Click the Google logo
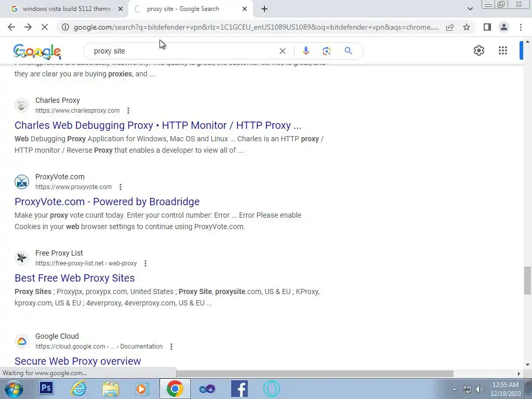The height and width of the screenshot is (399, 532). tap(37, 51)
